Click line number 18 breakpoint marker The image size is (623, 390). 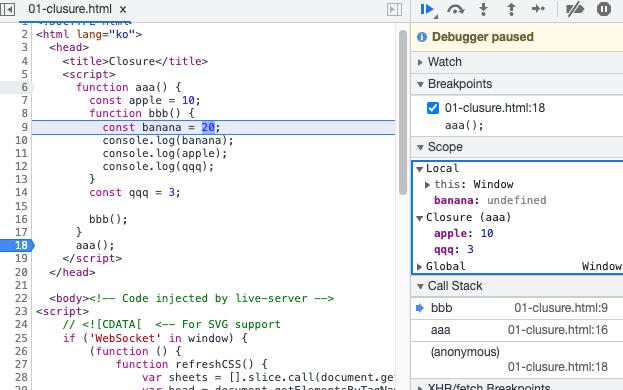pyautogui.click(x=17, y=245)
